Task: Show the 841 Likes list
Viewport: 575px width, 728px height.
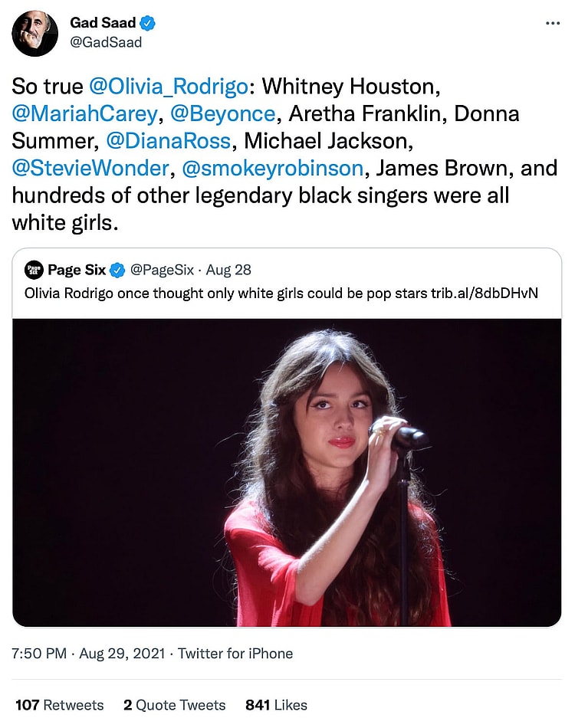Action: tap(276, 705)
